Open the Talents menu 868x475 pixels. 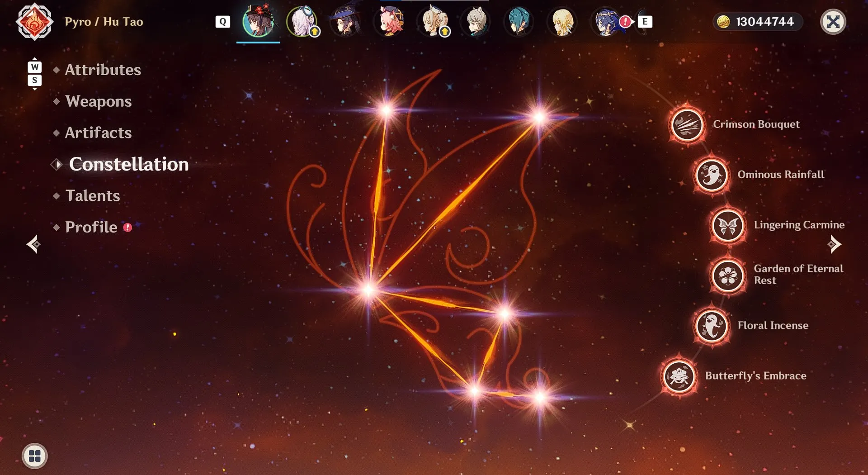coord(93,195)
